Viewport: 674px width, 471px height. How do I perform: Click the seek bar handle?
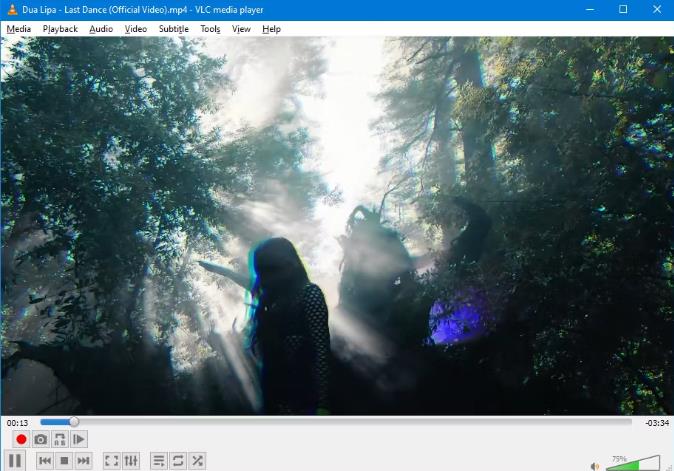(x=74, y=422)
